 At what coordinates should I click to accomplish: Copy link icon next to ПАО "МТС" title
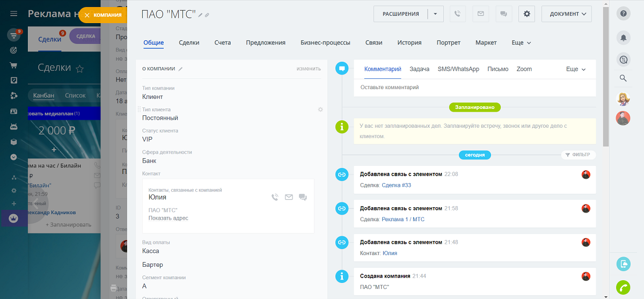[x=207, y=15]
